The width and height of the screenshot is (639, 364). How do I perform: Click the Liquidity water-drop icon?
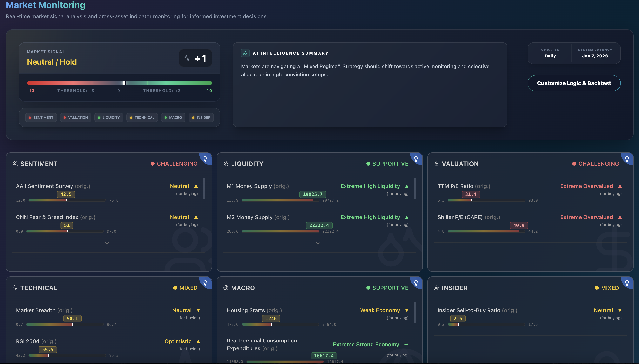point(225,164)
